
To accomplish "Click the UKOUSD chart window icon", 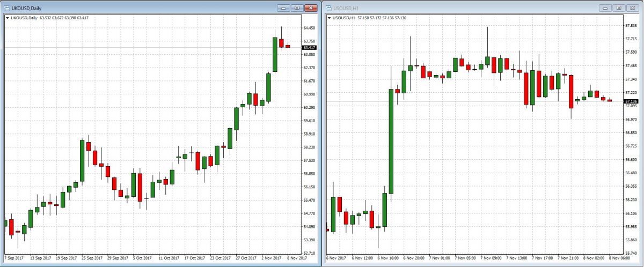I will 7,9.
